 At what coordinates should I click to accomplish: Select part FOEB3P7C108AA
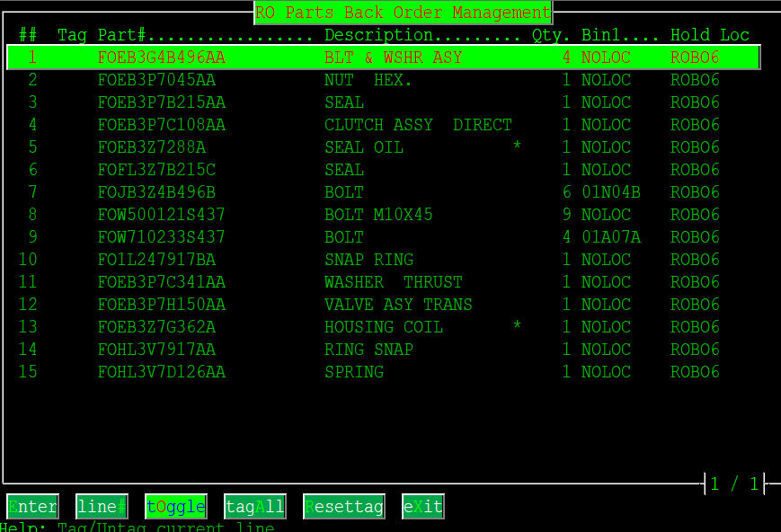point(162,125)
